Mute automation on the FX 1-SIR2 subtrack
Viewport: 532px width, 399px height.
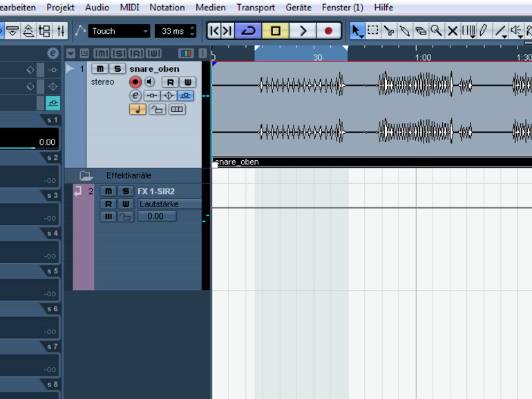point(108,216)
